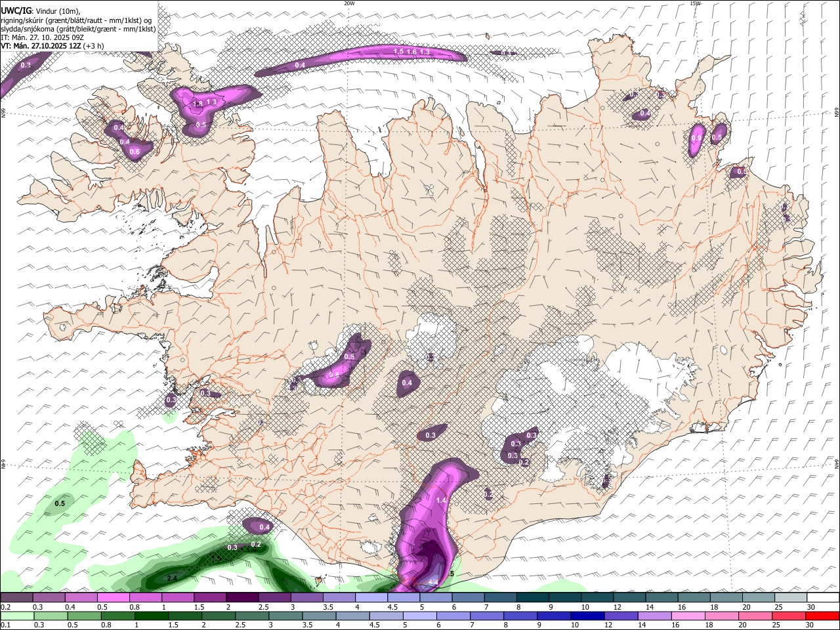Click the snow-scale swatch starting at 0.2
This screenshot has width=840, height=630.
coord(16,598)
